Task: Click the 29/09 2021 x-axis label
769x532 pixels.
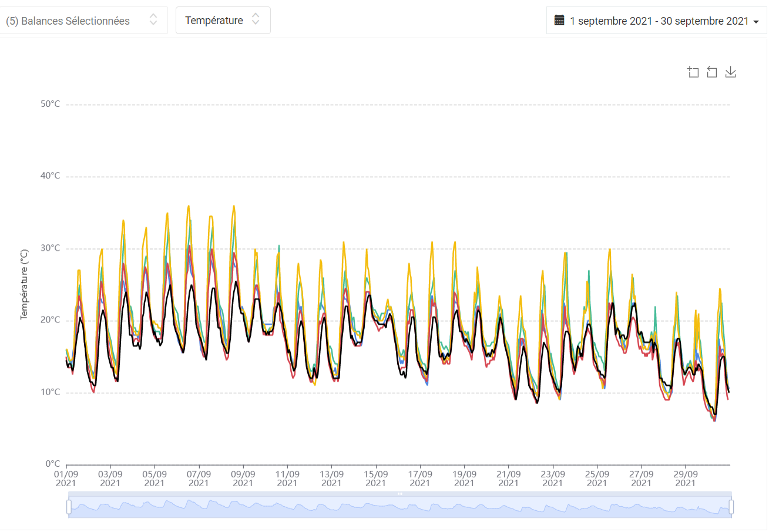Action: click(686, 478)
